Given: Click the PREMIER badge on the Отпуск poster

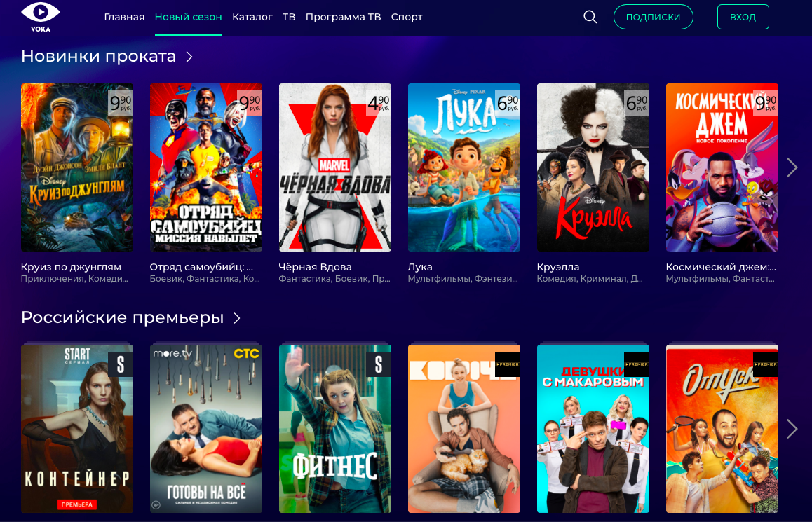Looking at the screenshot, I should [x=766, y=364].
